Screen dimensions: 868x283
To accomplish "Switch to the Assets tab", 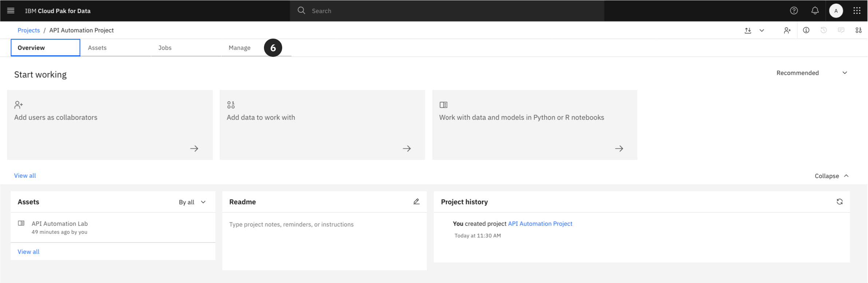I will coord(97,48).
